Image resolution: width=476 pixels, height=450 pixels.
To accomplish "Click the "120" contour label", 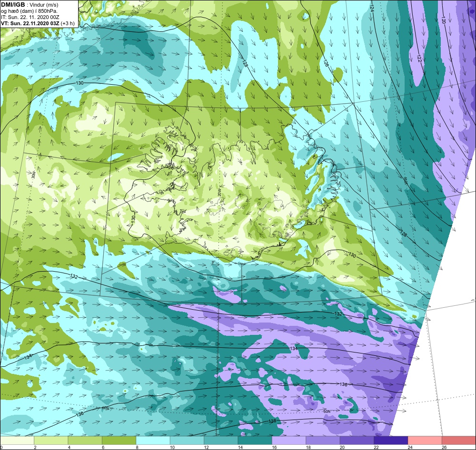I will tap(443, 20).
